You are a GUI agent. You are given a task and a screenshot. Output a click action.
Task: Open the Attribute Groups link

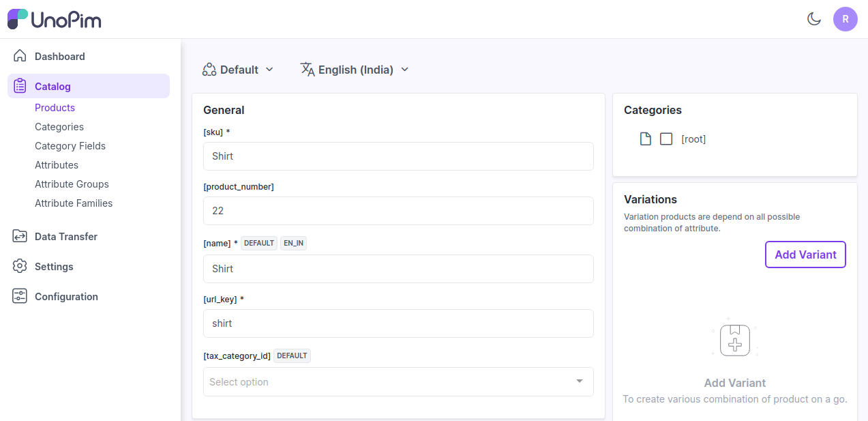(72, 184)
